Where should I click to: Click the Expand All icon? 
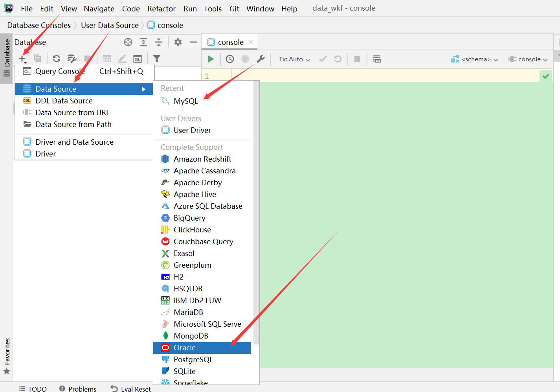[x=143, y=42]
